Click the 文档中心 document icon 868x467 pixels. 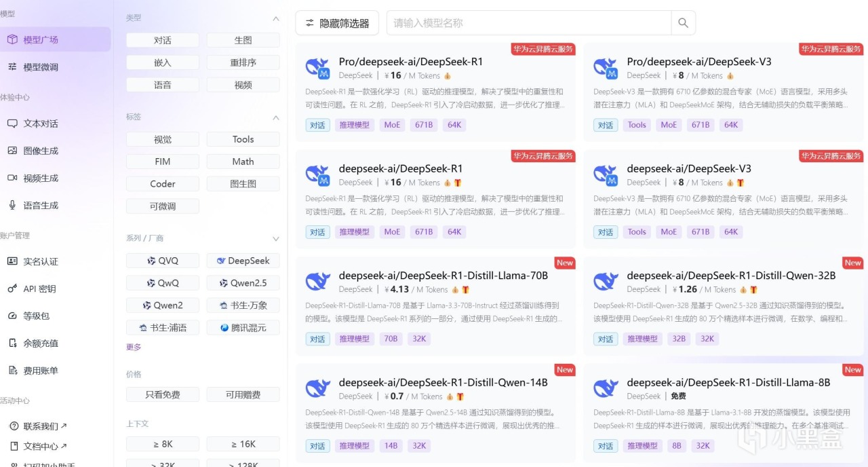(x=13, y=446)
